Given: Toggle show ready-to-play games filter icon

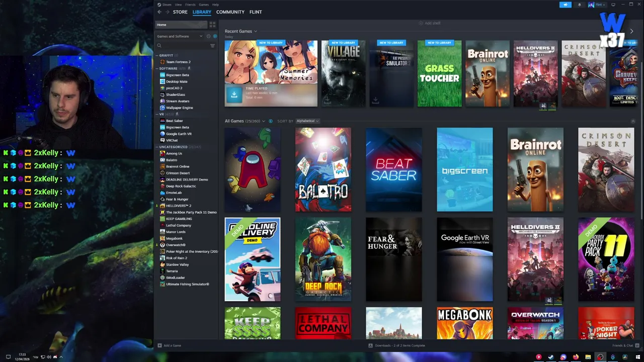Looking at the screenshot, I should [215, 36].
